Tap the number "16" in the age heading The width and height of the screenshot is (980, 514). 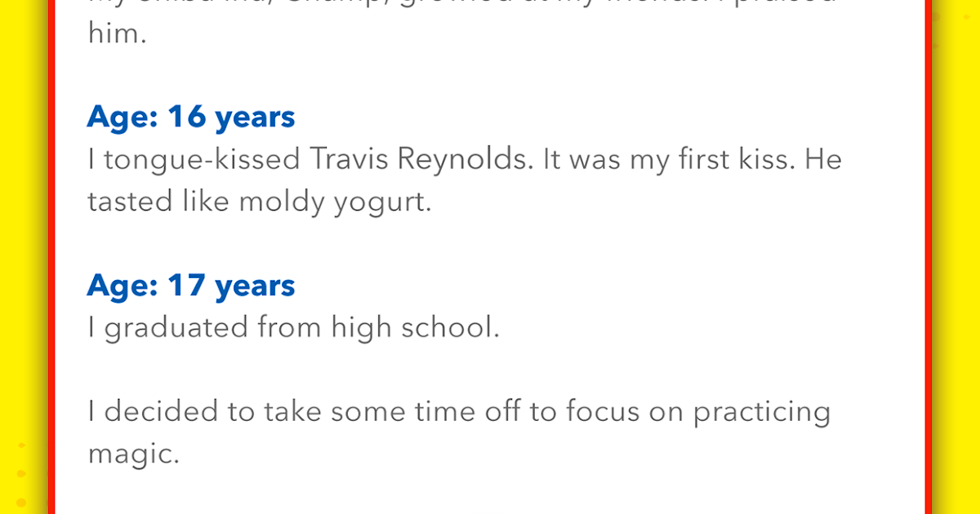[187, 117]
